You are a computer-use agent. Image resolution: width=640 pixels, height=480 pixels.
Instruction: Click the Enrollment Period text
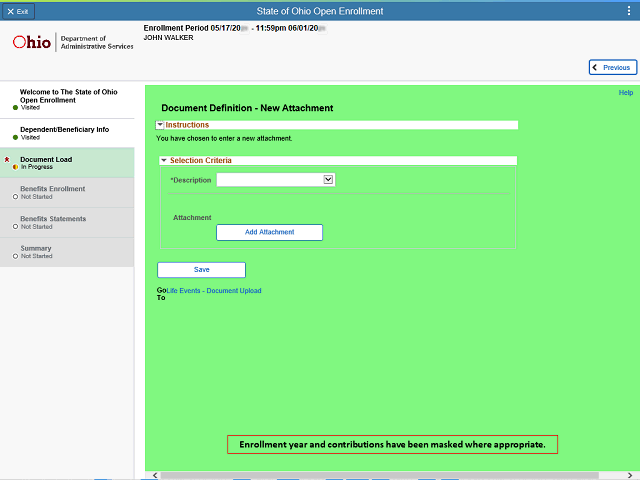(x=235, y=28)
